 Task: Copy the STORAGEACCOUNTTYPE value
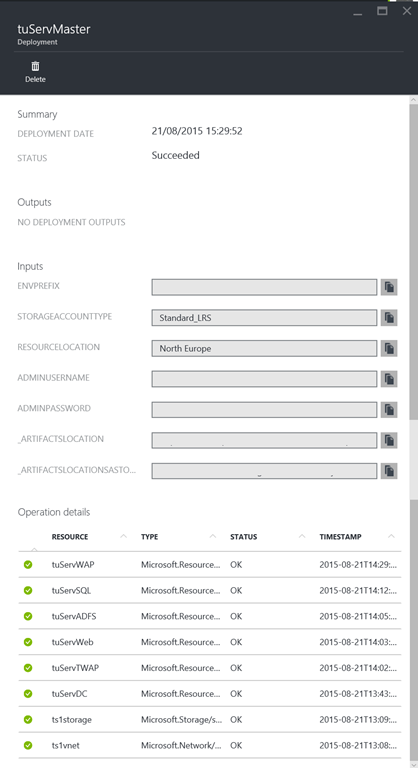(389, 318)
